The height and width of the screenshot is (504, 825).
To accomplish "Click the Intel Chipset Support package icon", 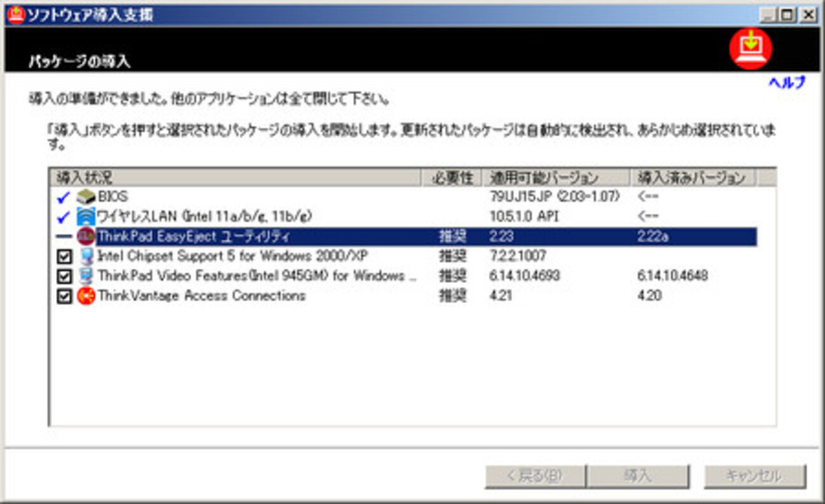I will [86, 257].
